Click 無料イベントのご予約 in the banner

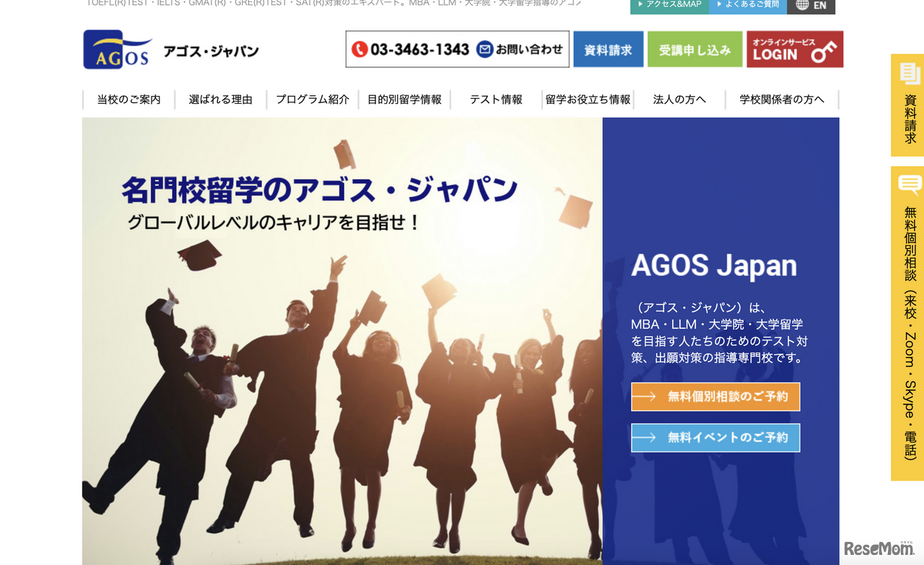715,437
